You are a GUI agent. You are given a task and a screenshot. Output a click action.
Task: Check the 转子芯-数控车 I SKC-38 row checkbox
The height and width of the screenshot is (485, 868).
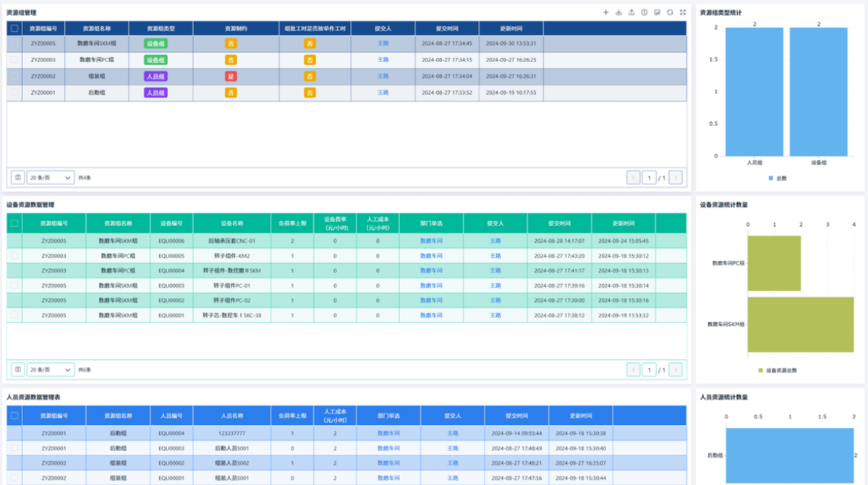[x=14, y=315]
